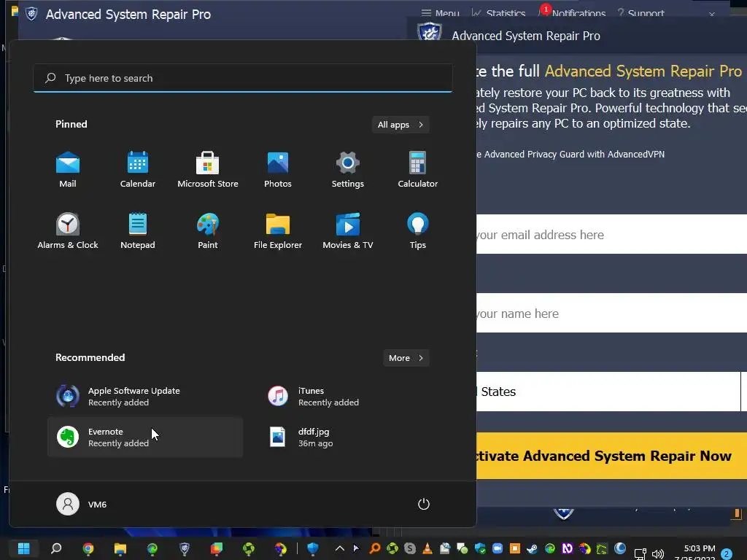Click the Type here to search box

[x=243, y=78]
